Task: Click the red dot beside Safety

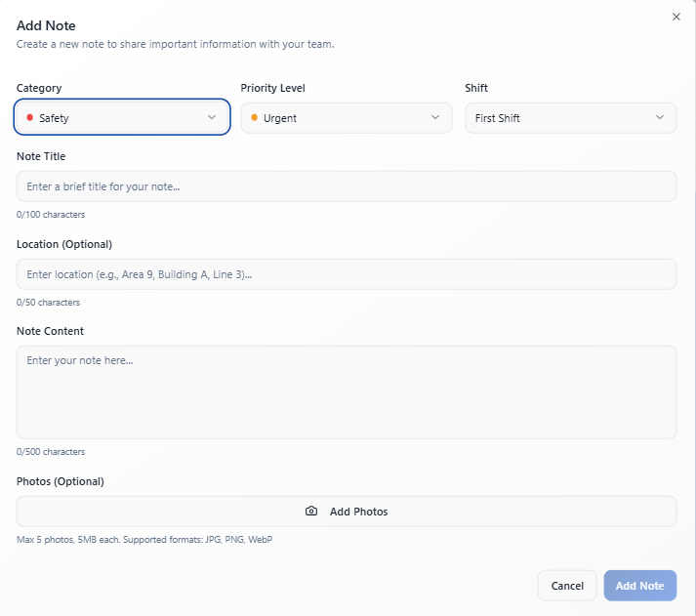Action: (x=29, y=117)
